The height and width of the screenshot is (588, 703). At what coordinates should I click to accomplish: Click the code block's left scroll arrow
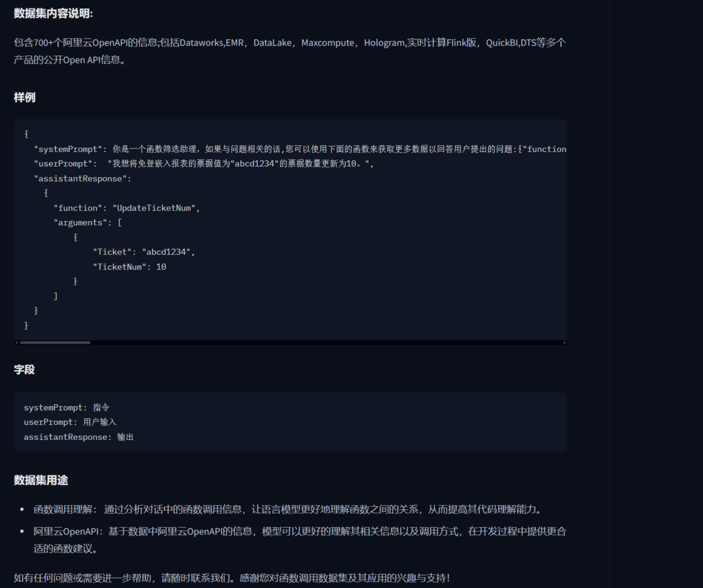coord(16,342)
